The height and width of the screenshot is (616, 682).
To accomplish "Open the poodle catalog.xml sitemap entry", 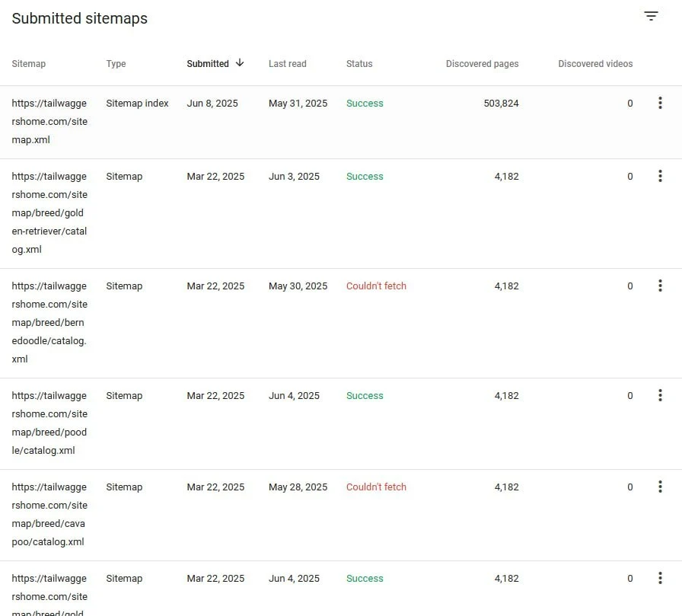I will (49, 423).
